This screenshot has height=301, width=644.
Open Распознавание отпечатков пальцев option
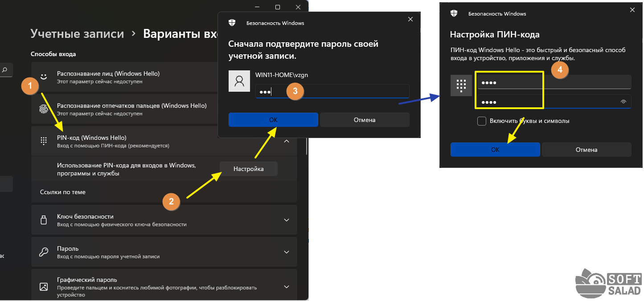pyautogui.click(x=124, y=110)
